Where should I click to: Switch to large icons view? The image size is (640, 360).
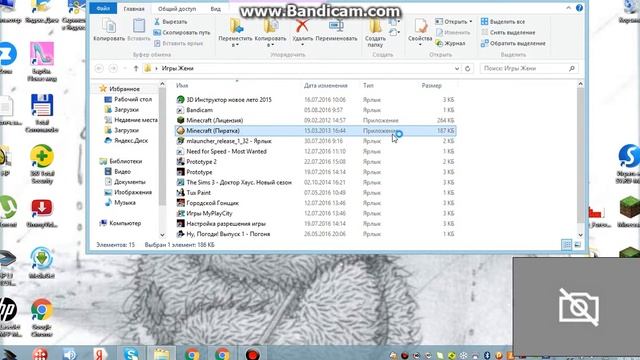[x=577, y=244]
